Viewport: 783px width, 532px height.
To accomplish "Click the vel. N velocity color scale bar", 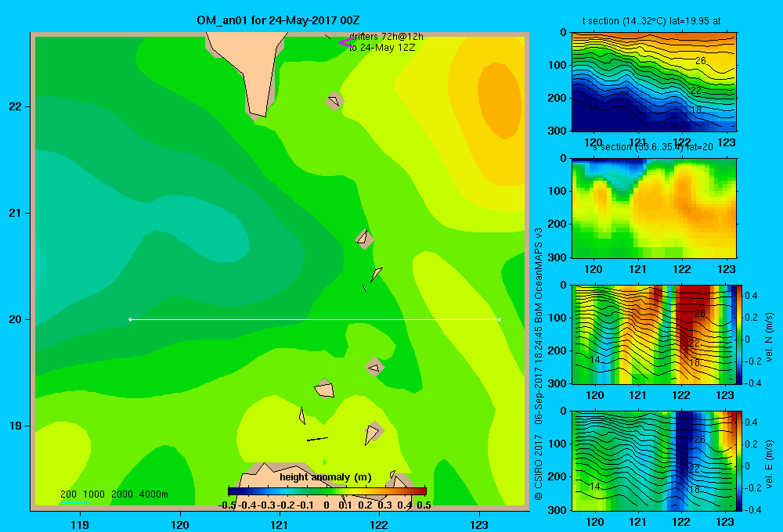I will pos(739,334).
